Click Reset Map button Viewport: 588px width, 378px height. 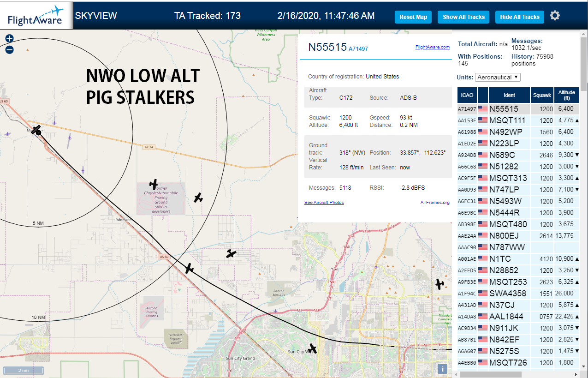[x=413, y=17]
